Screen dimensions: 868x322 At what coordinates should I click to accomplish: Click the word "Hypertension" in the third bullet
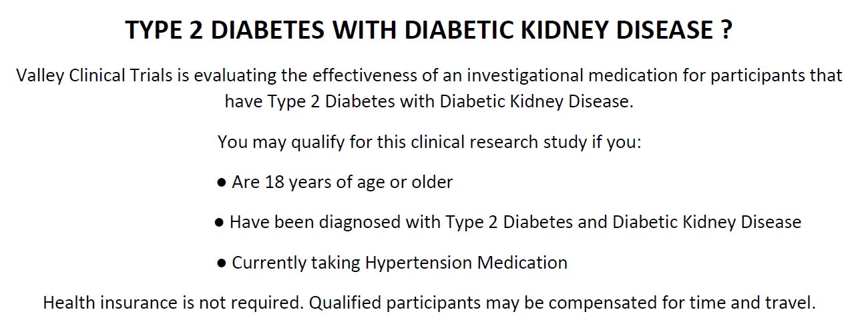coord(419,263)
